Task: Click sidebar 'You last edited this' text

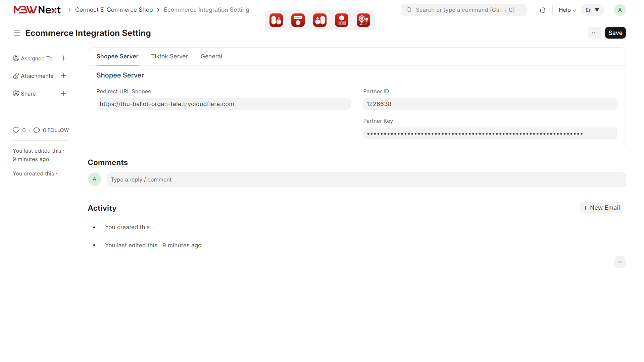Action: tap(38, 155)
